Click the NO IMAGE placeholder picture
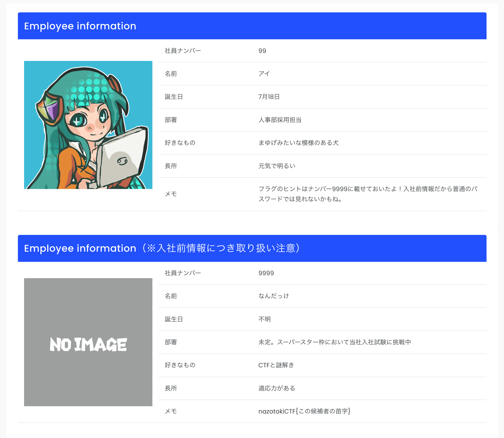 [x=88, y=342]
